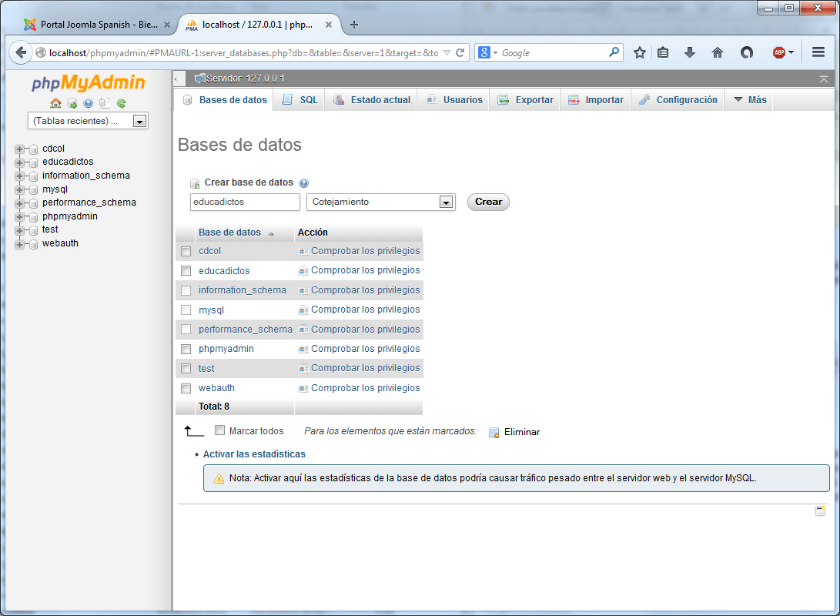
Task: Expand the test tree node
Action: click(x=19, y=230)
